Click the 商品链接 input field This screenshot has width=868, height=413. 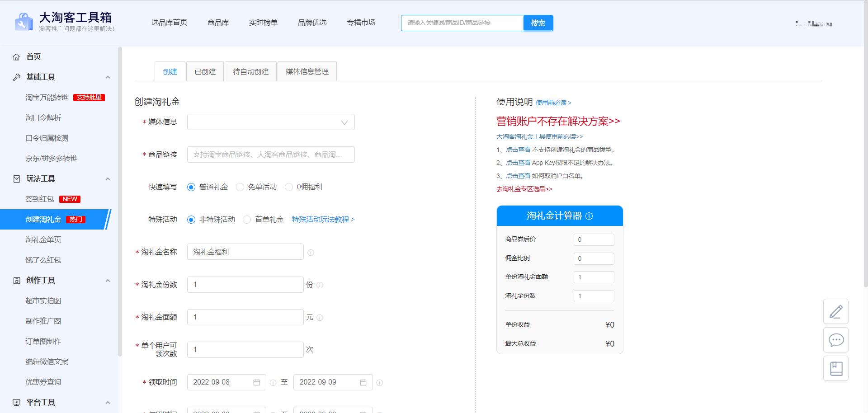pos(271,155)
